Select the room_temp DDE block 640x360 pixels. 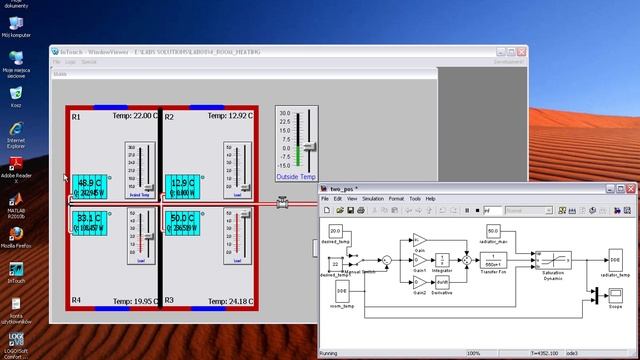point(342,291)
